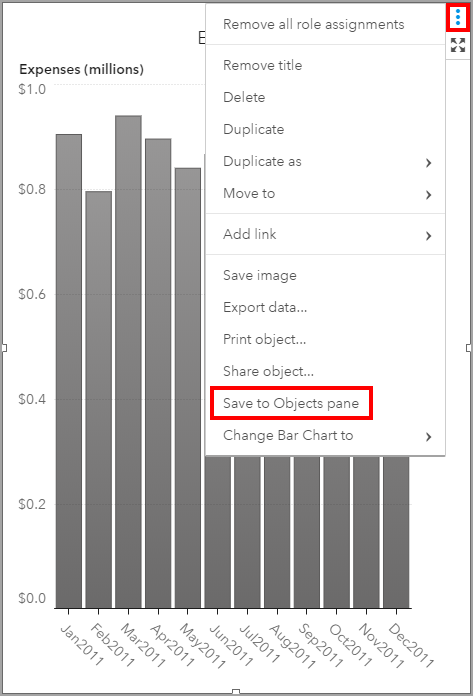Click the Expenses (millions) axis label
This screenshot has height=696, width=473.
tap(82, 69)
